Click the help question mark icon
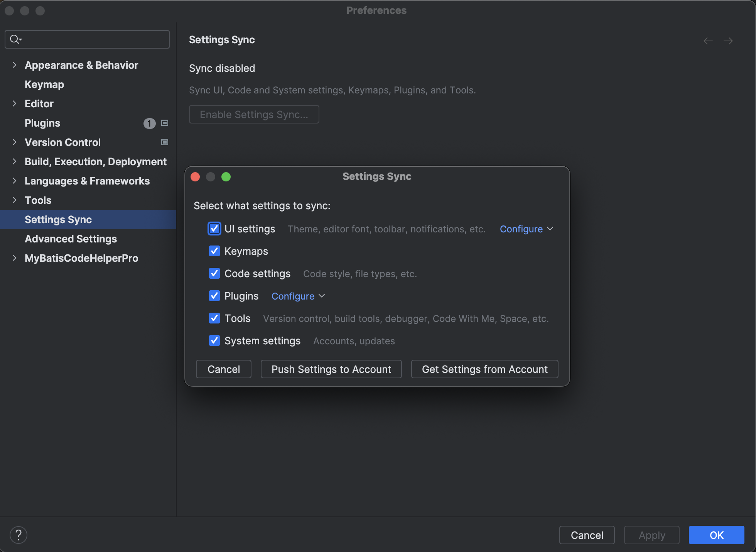 click(x=18, y=535)
